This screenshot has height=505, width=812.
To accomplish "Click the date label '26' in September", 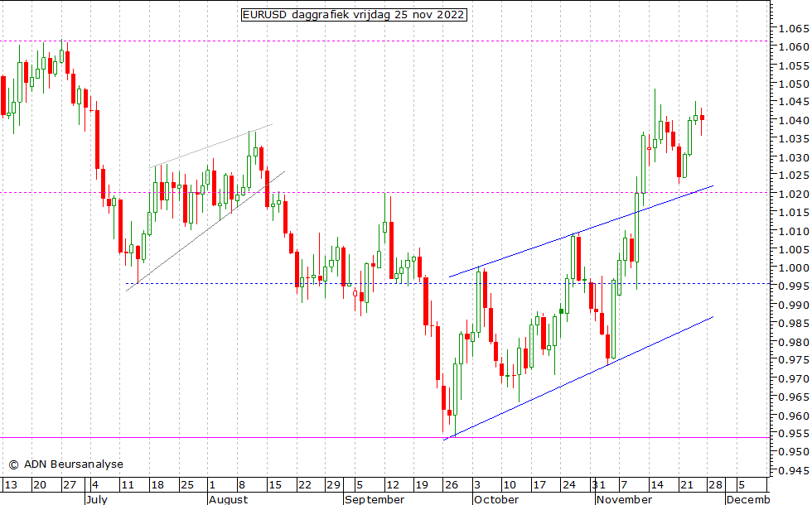I will tap(452, 485).
